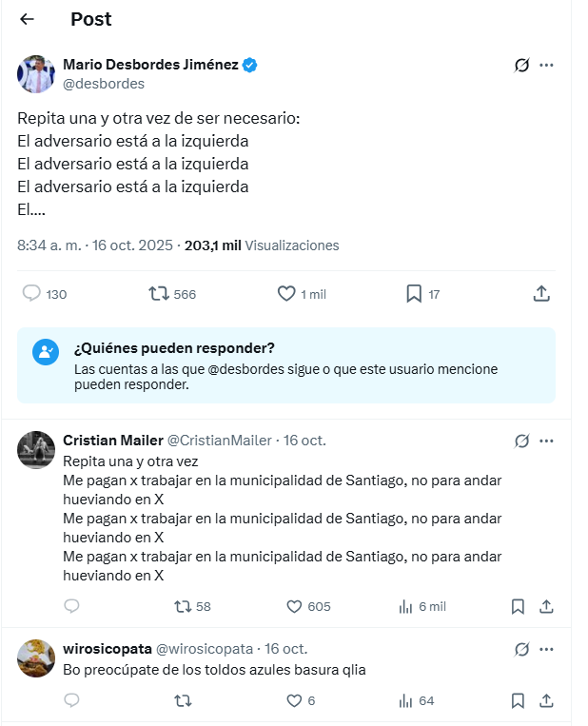Open Grok icon on Mario Desbordes post
The width and height of the screenshot is (588, 726).
[x=521, y=66]
